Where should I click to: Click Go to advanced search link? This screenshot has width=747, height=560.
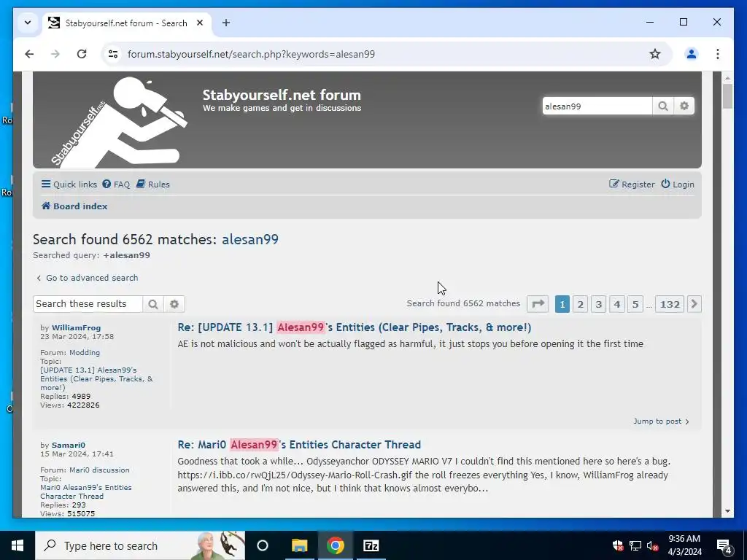[x=88, y=278]
